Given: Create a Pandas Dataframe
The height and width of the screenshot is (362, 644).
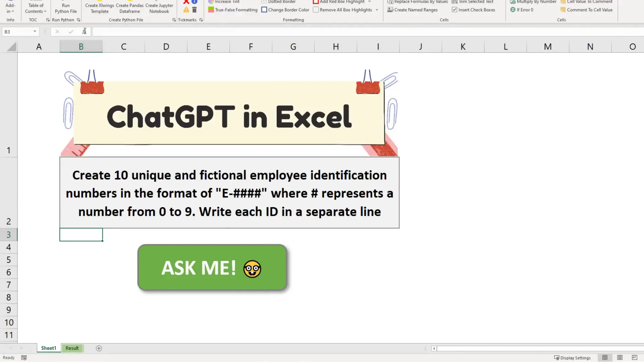Looking at the screenshot, I should click(x=129, y=8).
